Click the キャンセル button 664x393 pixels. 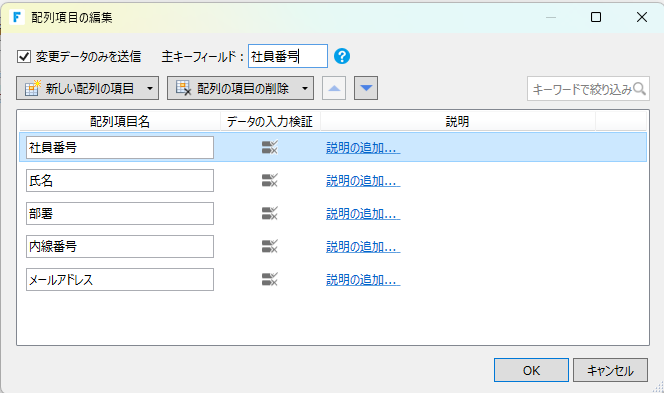(x=610, y=370)
